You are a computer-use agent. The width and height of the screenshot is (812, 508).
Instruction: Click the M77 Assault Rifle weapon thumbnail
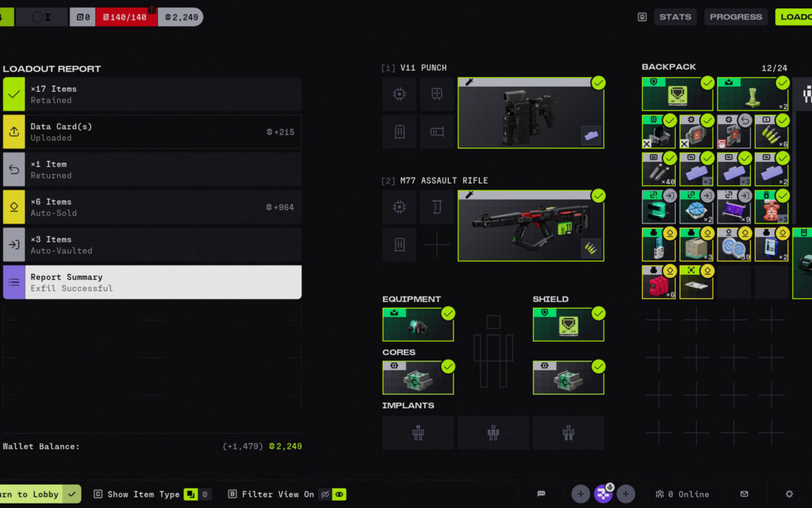(x=531, y=226)
